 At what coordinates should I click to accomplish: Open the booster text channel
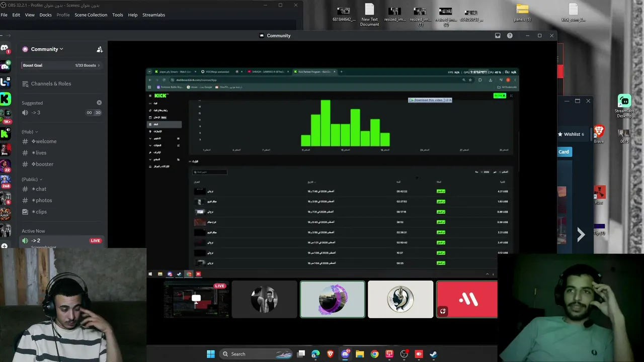(61, 164)
